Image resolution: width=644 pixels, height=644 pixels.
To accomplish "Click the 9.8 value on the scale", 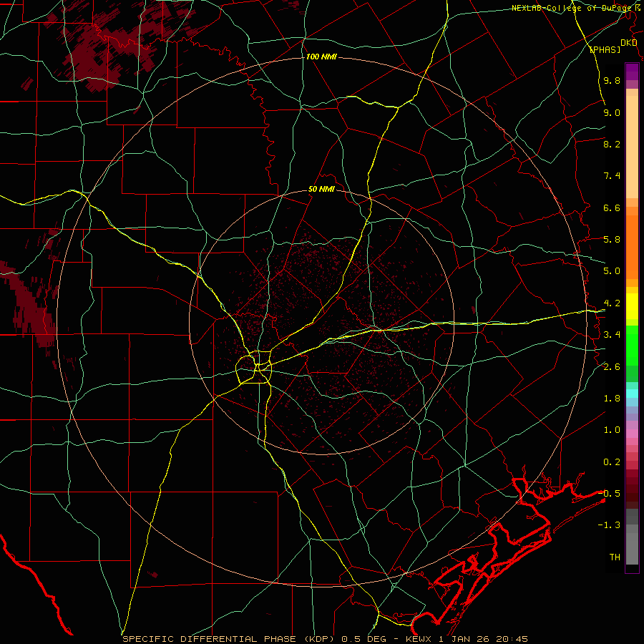I will 612,81.
